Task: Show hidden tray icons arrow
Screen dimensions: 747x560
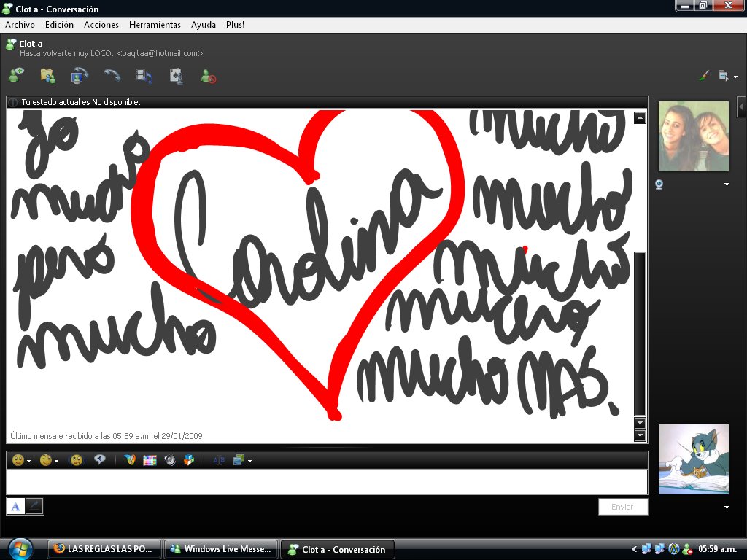Action: 634,549
